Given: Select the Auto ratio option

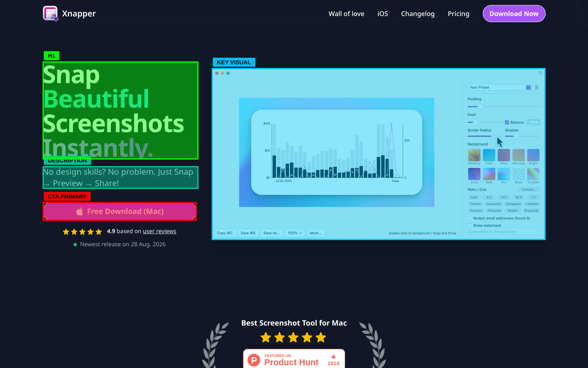Looking at the screenshot, I should pyautogui.click(x=474, y=197).
